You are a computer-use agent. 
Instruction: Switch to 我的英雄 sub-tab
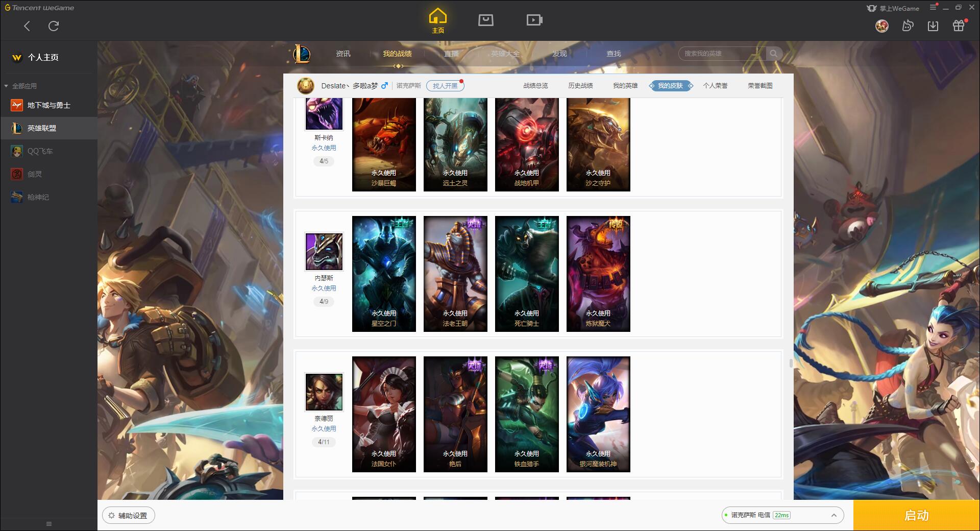coord(625,86)
